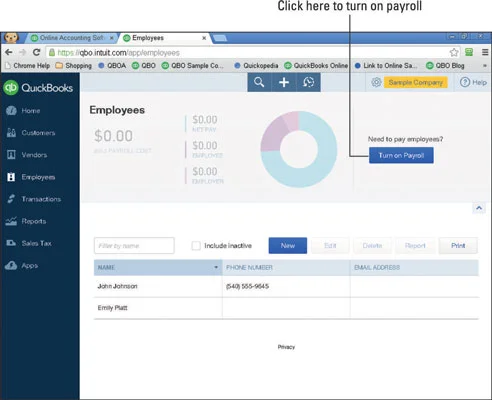Click the Sample Company button
The width and height of the screenshot is (492, 400).
click(416, 82)
